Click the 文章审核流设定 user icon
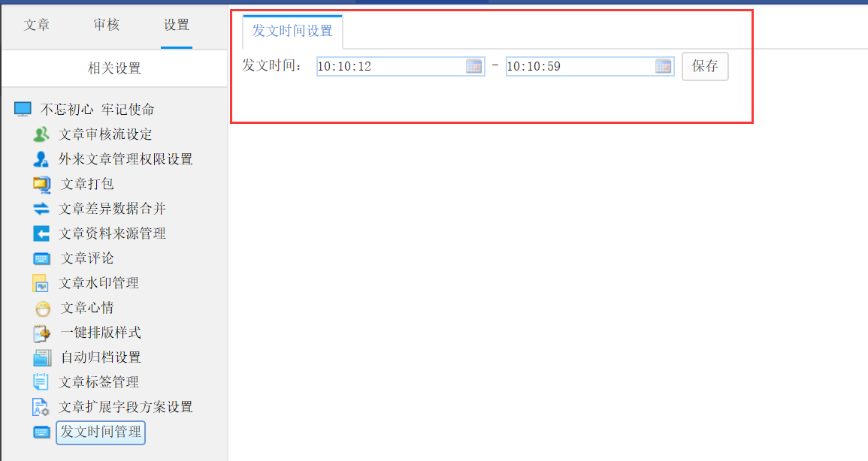Image resolution: width=868 pixels, height=461 pixels. [x=41, y=134]
